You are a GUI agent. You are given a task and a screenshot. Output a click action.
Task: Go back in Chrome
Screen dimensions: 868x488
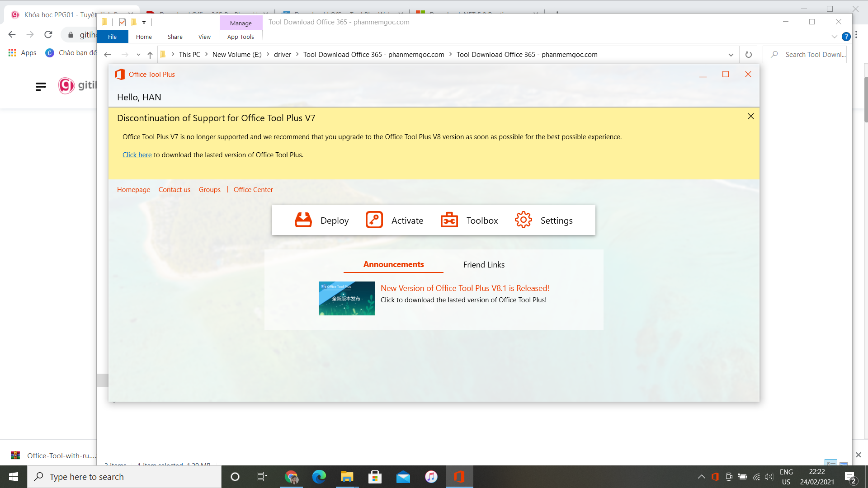click(x=12, y=34)
